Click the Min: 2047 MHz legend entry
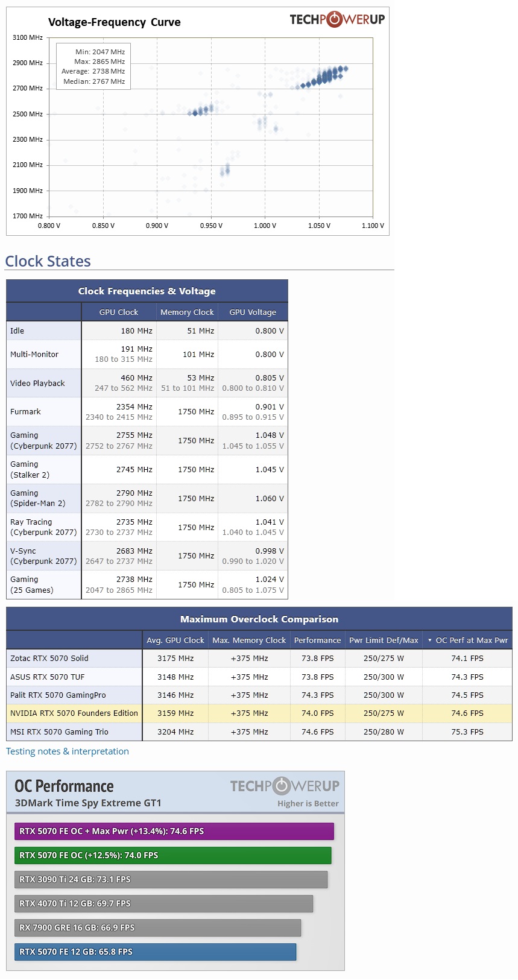The width and height of the screenshot is (518, 980). (x=100, y=52)
